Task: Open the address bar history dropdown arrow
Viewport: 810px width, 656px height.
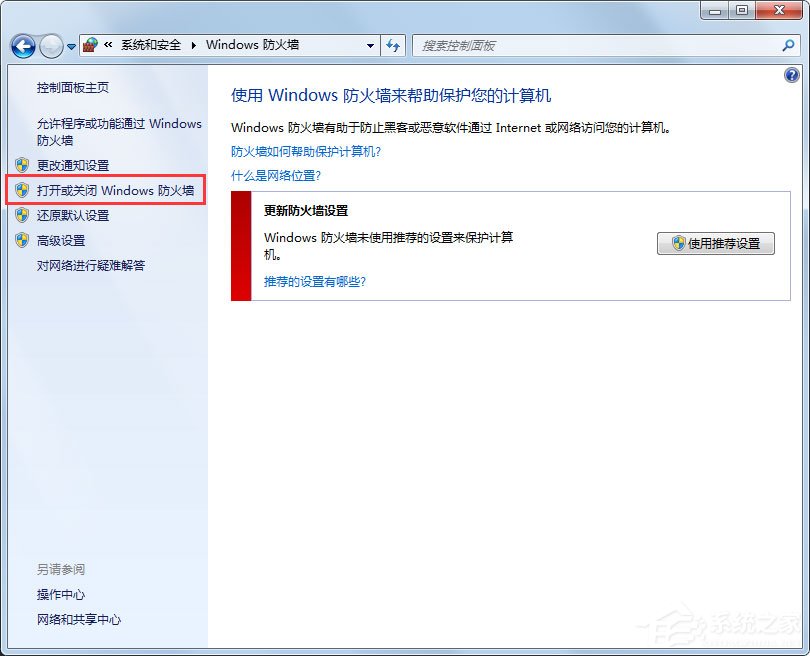Action: pos(369,45)
